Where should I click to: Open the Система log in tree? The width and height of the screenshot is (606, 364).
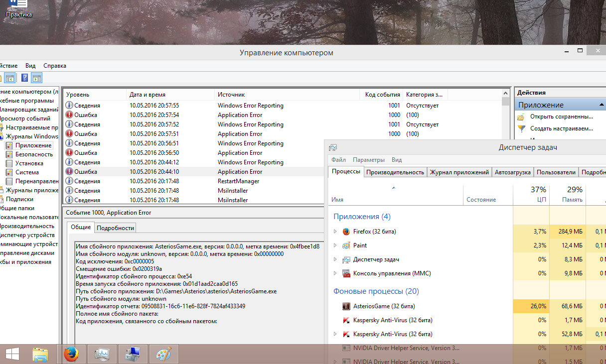[x=27, y=172]
